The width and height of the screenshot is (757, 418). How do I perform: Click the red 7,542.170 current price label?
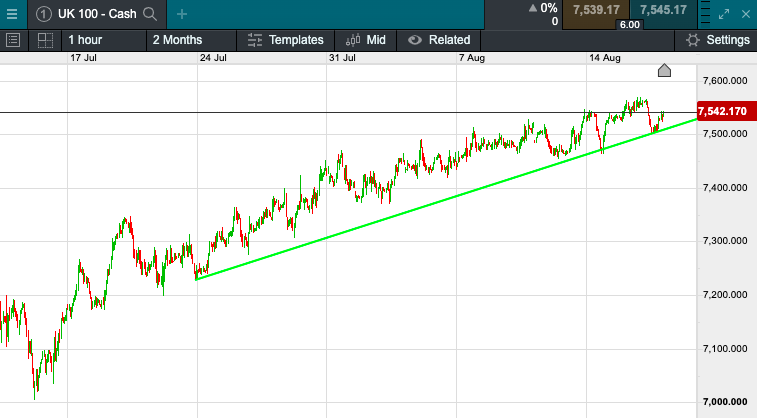[x=725, y=111]
